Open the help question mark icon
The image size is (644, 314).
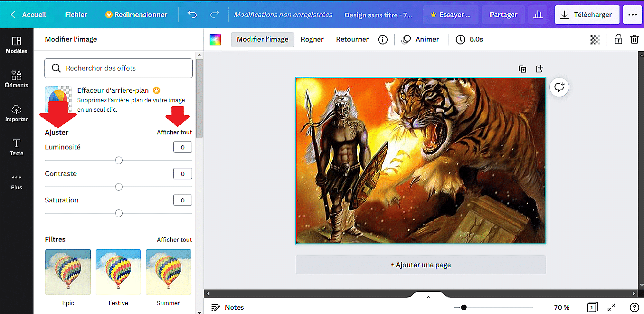pos(634,307)
